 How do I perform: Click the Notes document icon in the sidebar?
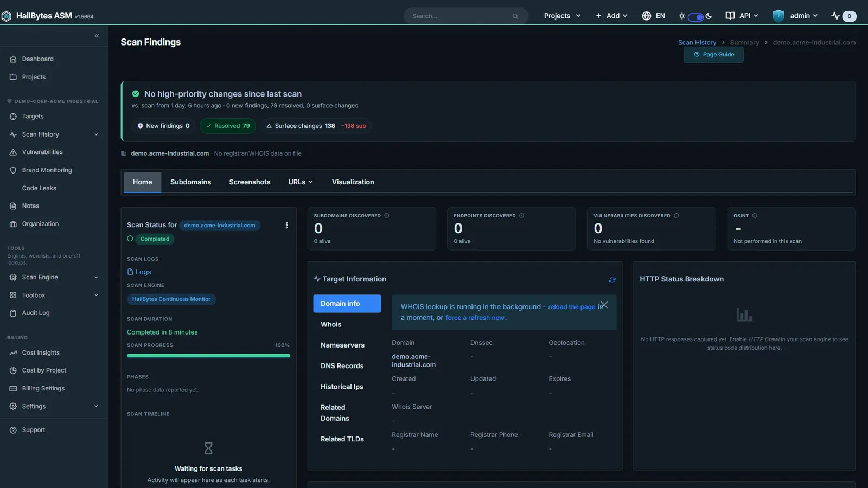pyautogui.click(x=13, y=206)
